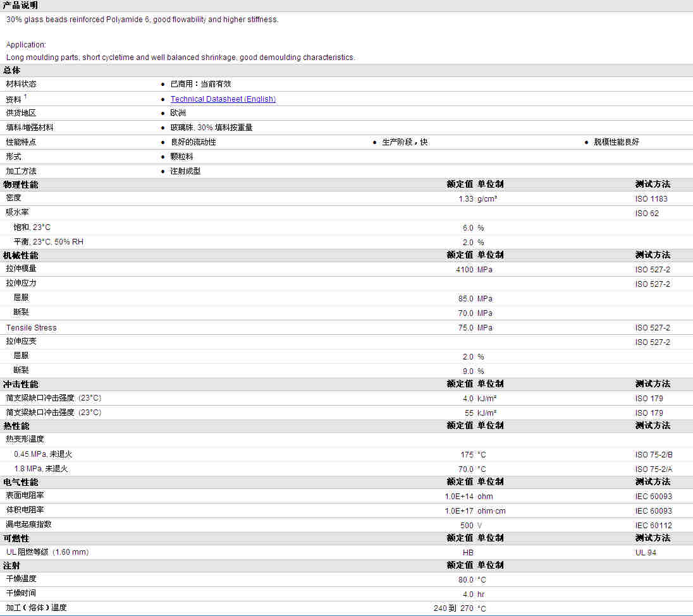Click the 脱模性能良好 feature bullet
Image resolution: width=693 pixels, height=616 pixels.
[616, 142]
